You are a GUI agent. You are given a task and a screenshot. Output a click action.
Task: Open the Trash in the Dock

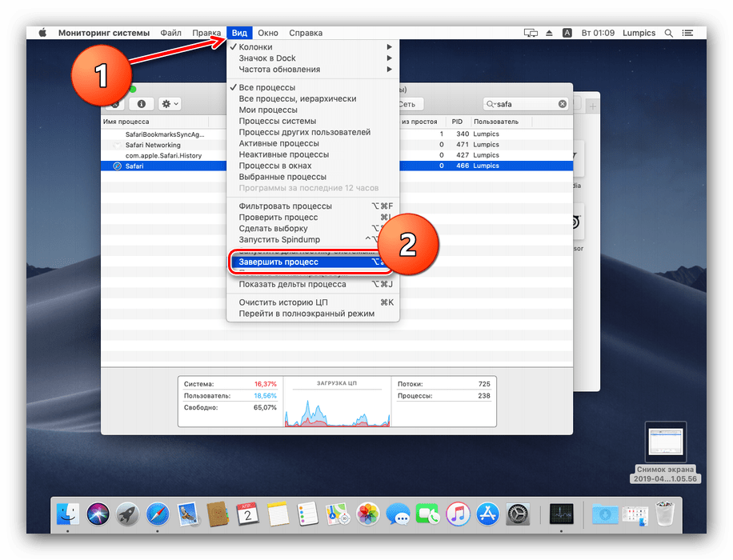point(663,514)
